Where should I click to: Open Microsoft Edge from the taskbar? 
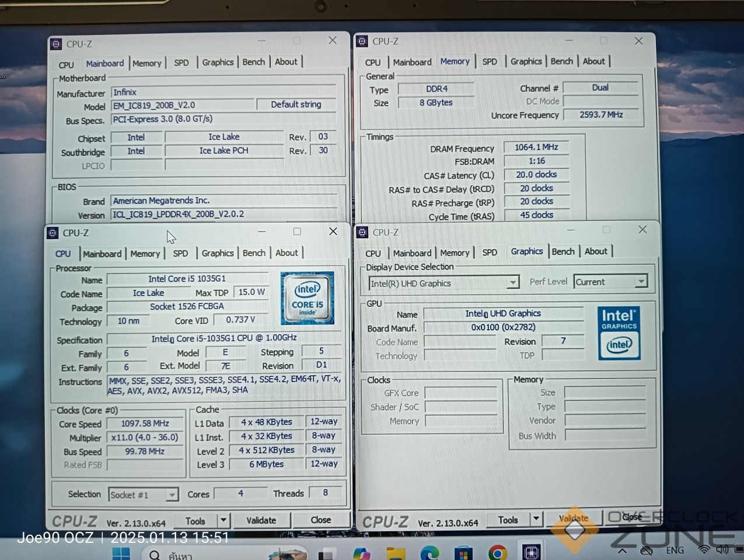[429, 552]
